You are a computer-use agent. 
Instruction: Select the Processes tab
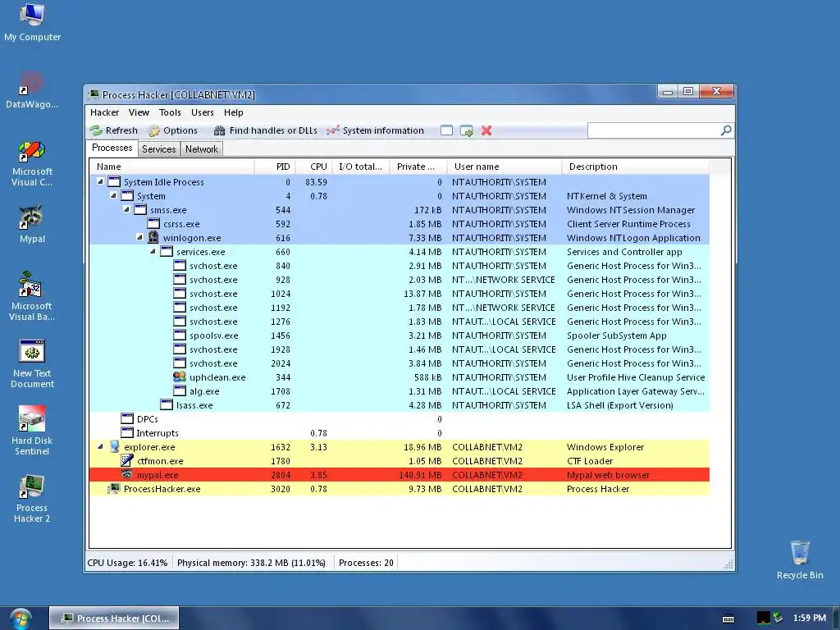(112, 148)
